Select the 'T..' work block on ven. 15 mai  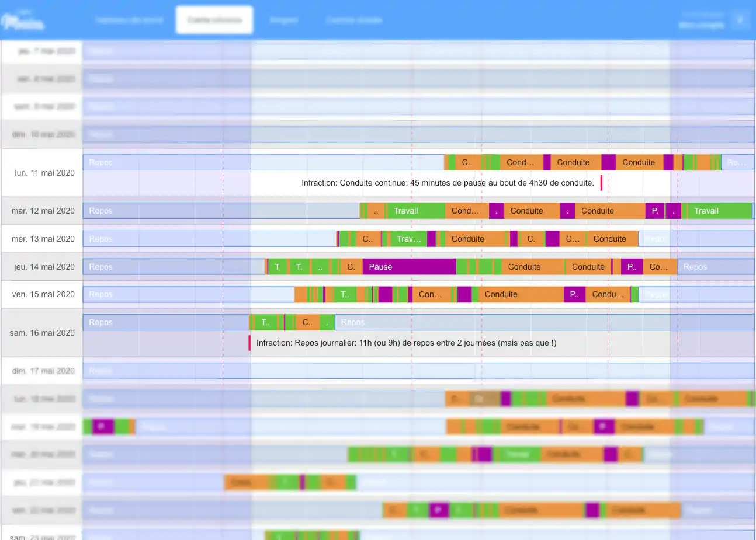point(345,294)
